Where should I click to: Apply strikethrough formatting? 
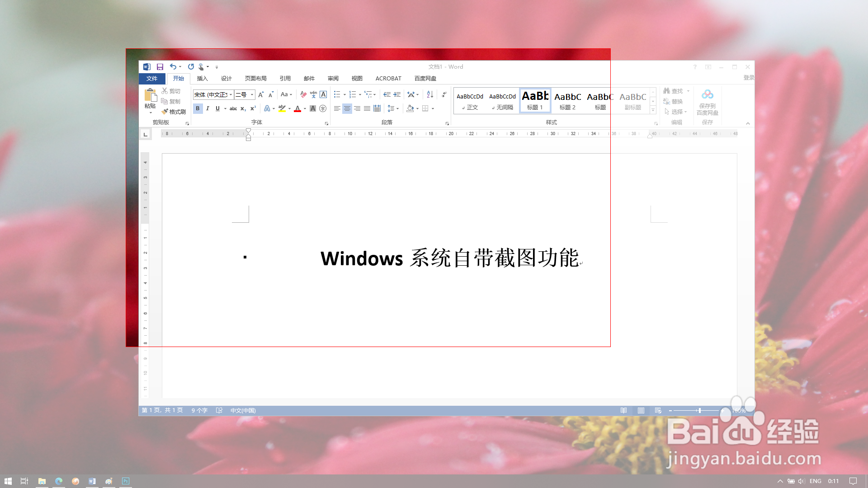(x=233, y=108)
